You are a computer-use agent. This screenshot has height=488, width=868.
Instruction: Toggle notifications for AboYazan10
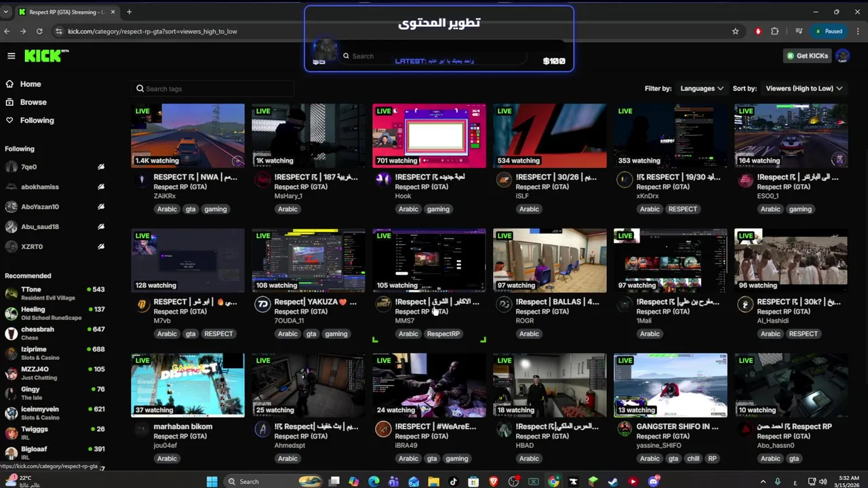click(101, 207)
